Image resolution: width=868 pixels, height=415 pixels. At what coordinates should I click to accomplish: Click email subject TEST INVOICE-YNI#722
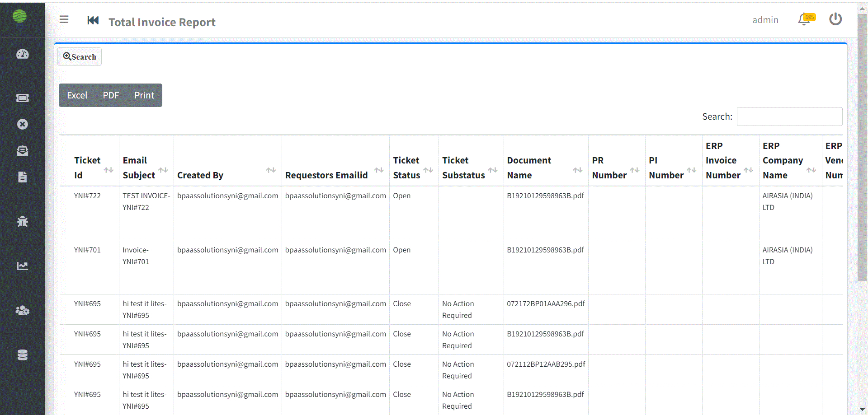click(x=146, y=202)
